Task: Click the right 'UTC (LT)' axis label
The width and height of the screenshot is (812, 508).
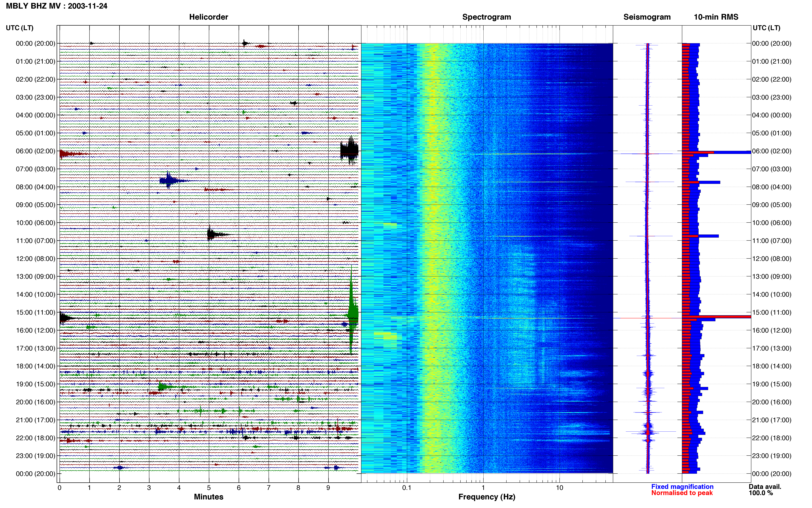Action: click(766, 28)
